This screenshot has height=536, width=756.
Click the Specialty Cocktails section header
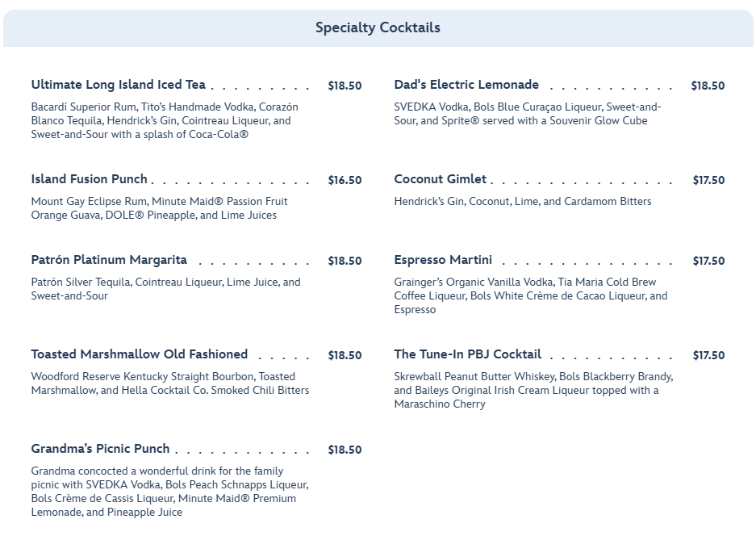378,28
